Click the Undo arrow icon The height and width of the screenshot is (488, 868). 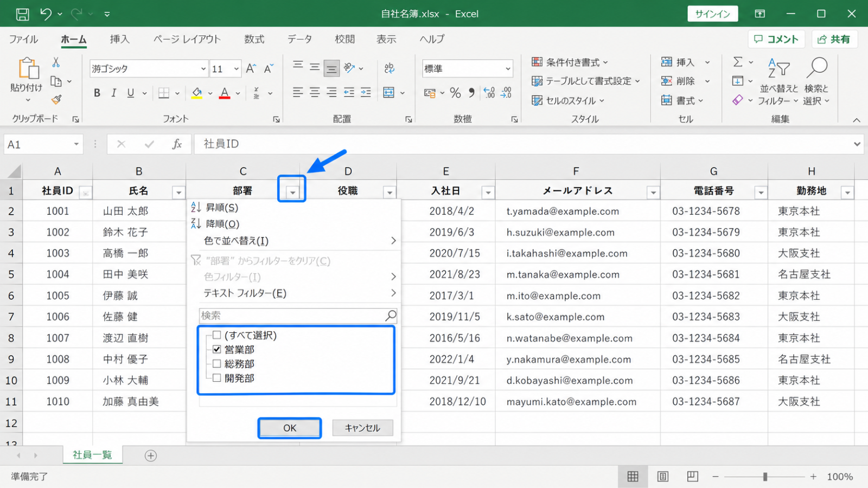(x=46, y=14)
